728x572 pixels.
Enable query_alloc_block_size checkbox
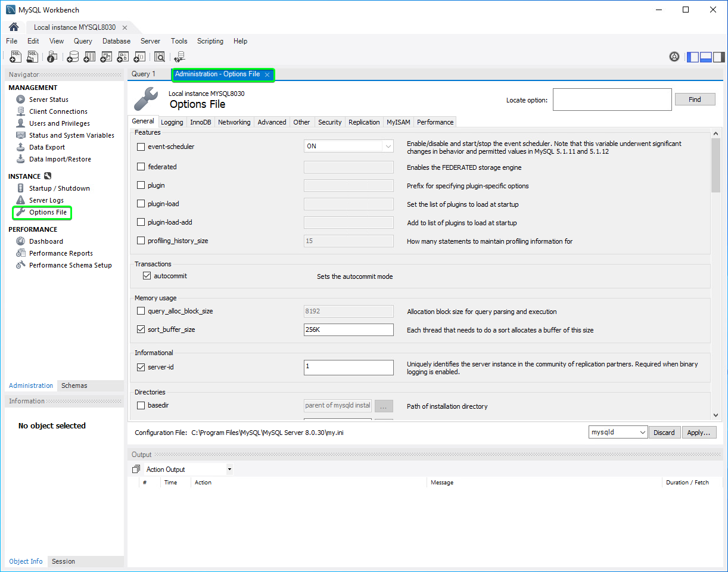coord(141,311)
